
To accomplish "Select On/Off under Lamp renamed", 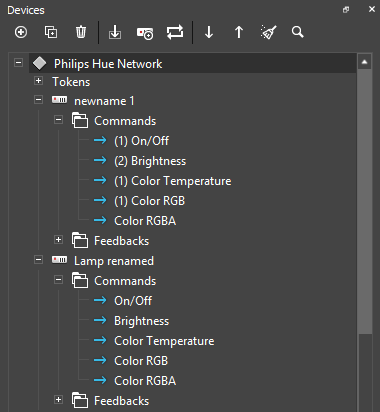I will (133, 301).
